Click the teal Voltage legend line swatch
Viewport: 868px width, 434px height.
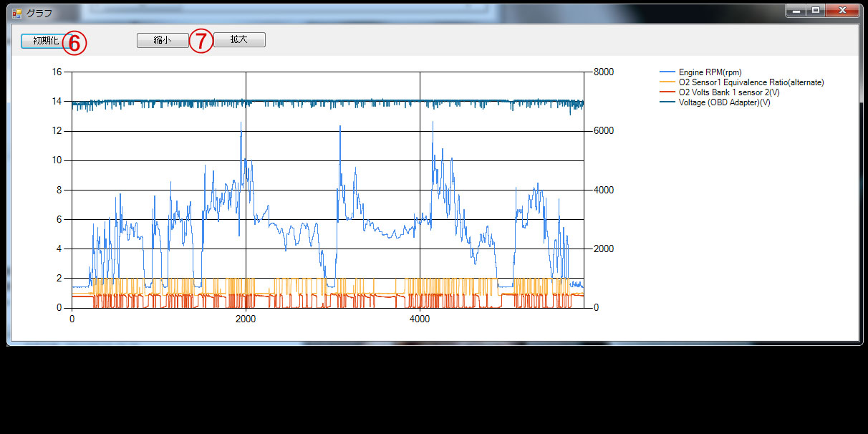[x=667, y=102]
